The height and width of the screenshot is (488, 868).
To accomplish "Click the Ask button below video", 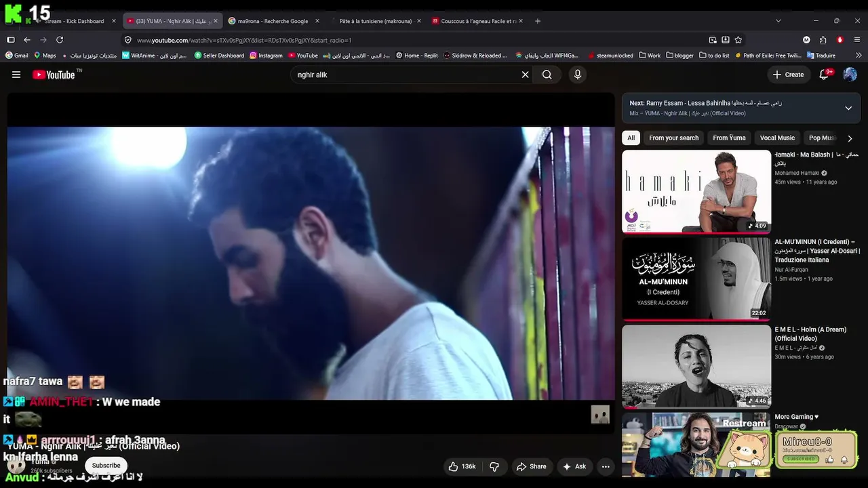I will [x=574, y=466].
